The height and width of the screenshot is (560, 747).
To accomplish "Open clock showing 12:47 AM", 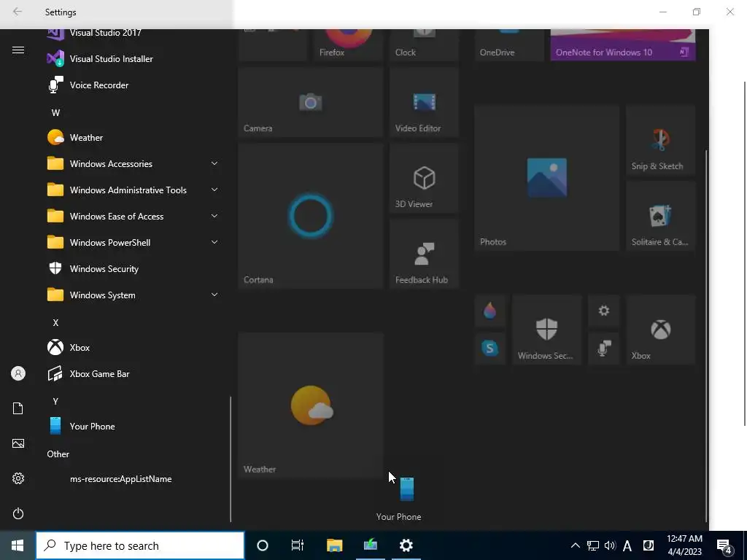I will pos(684,545).
